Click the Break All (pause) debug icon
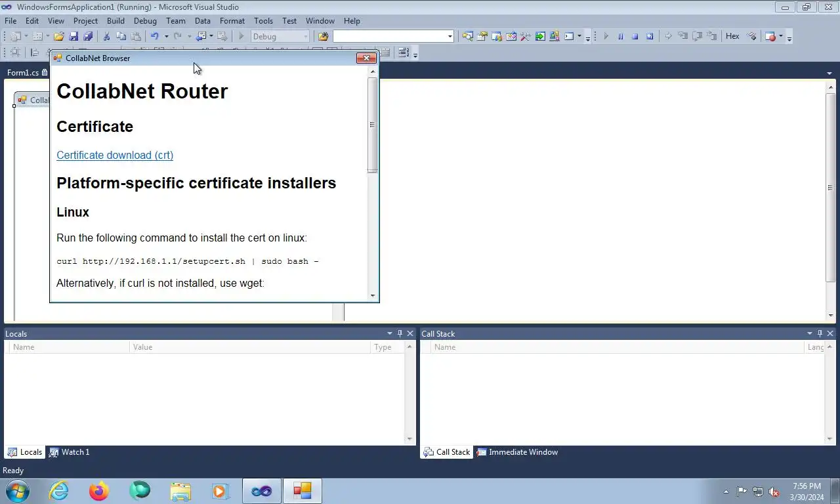The width and height of the screenshot is (840, 504). click(620, 37)
